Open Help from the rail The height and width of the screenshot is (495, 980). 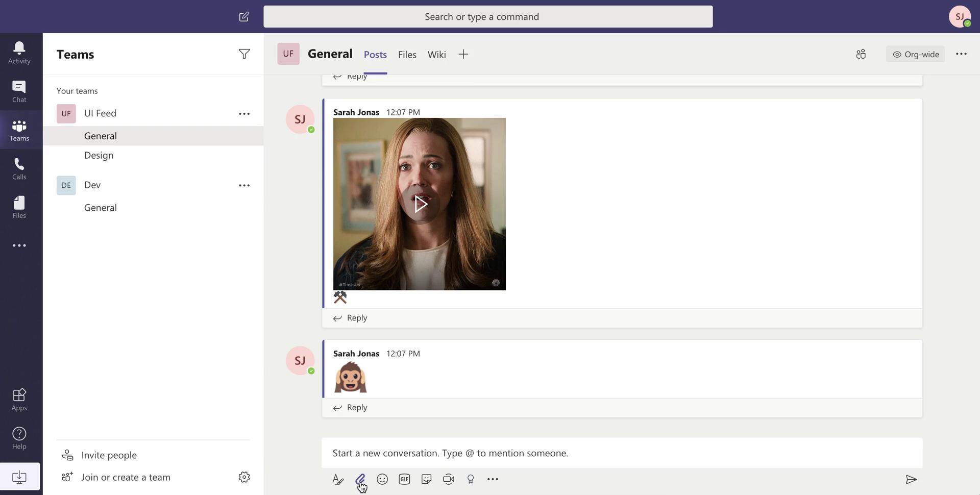[19, 438]
